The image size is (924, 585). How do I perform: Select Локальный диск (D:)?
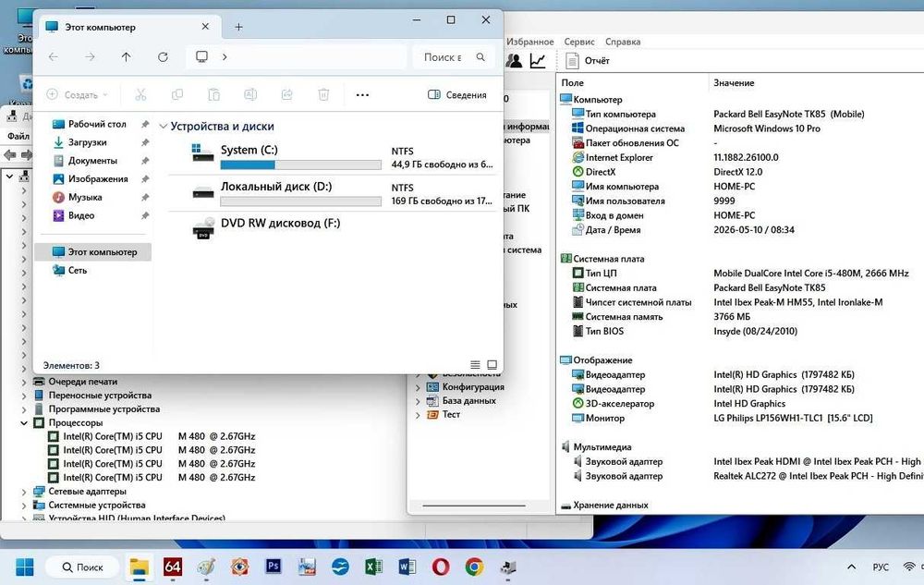click(333, 193)
